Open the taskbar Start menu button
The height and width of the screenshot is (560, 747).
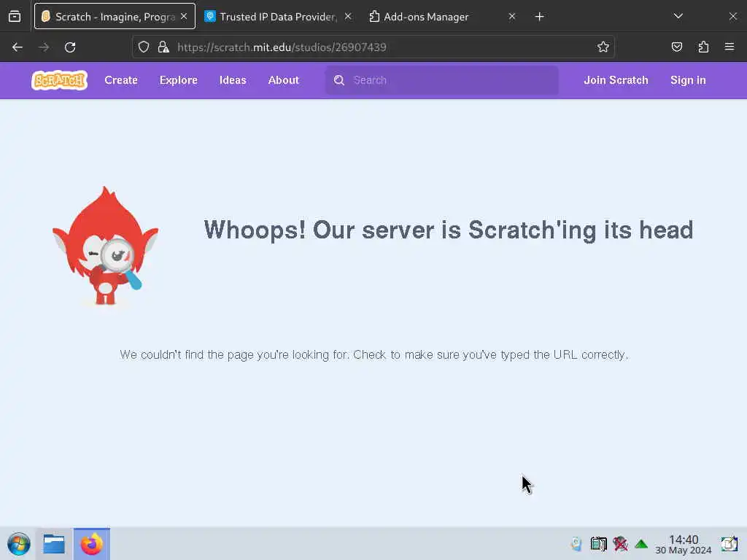pyautogui.click(x=18, y=544)
